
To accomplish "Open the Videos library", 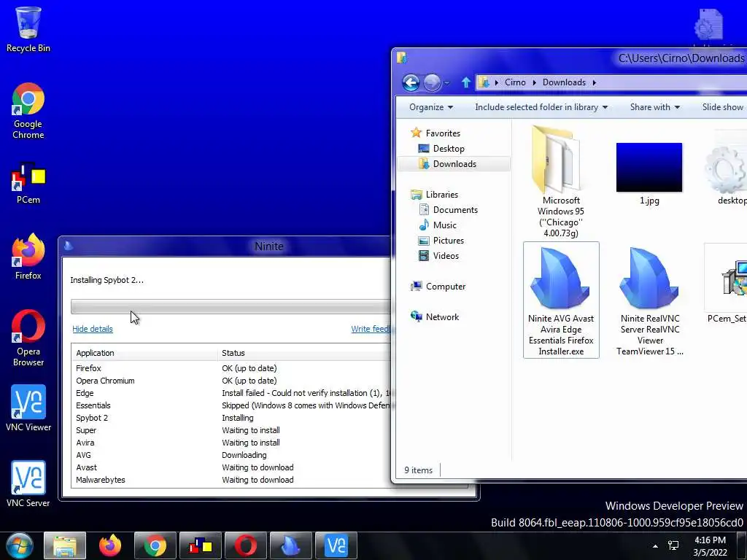I will [x=438, y=256].
